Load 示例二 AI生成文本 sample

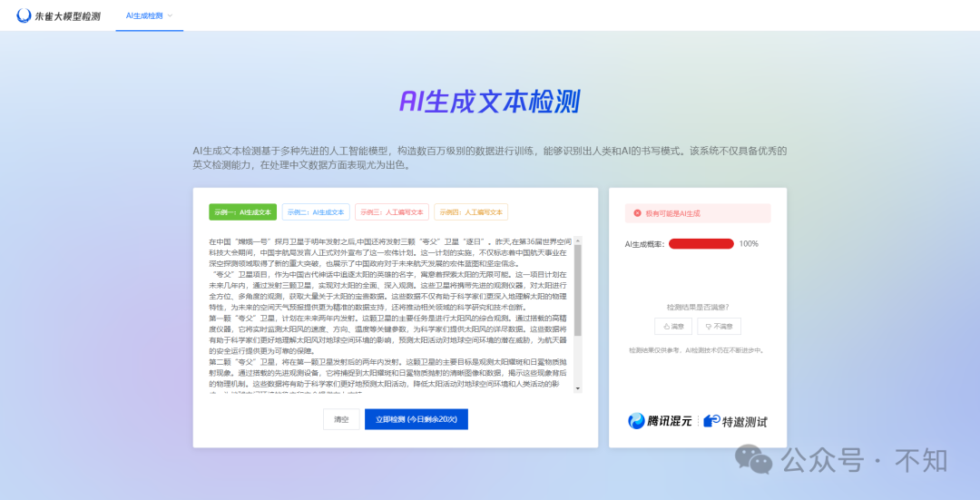316,211
